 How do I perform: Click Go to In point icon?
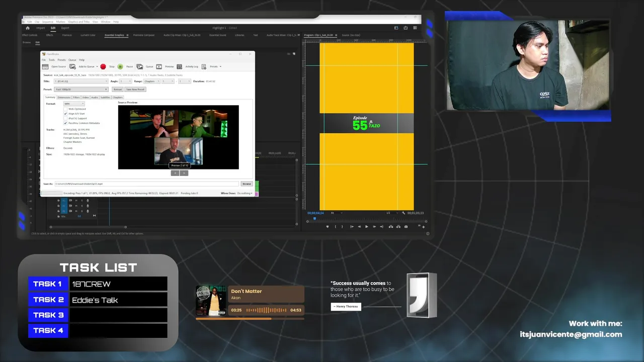352,227
